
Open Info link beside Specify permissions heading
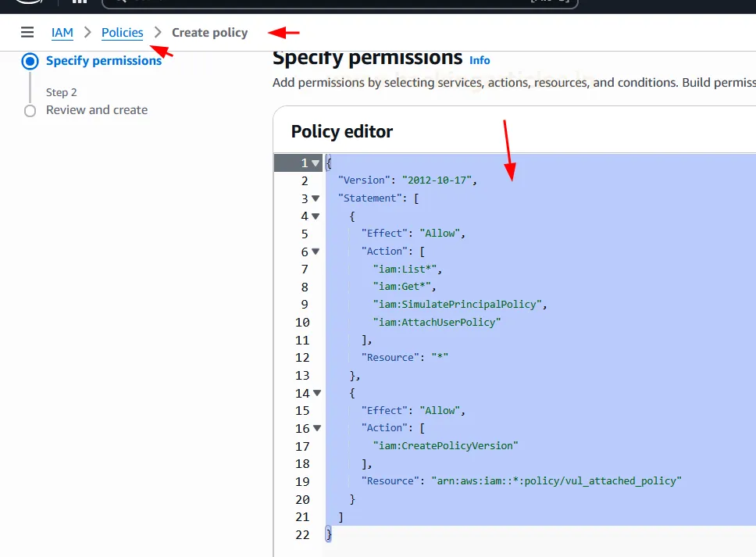point(480,60)
